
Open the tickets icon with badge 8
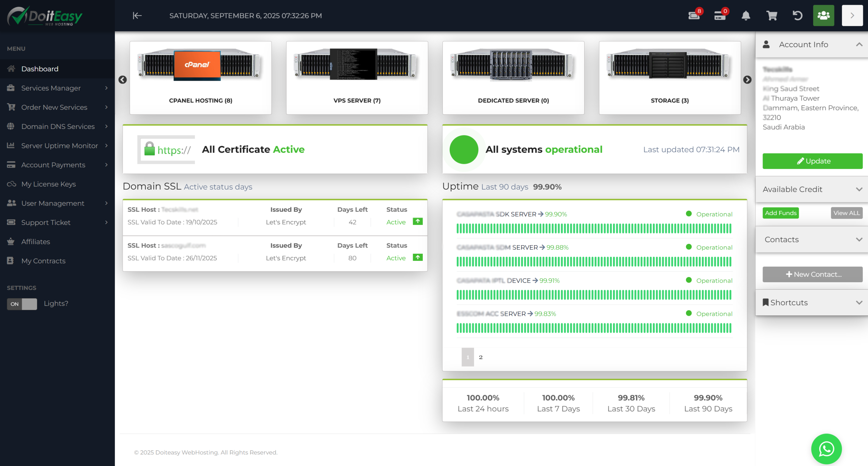(694, 16)
